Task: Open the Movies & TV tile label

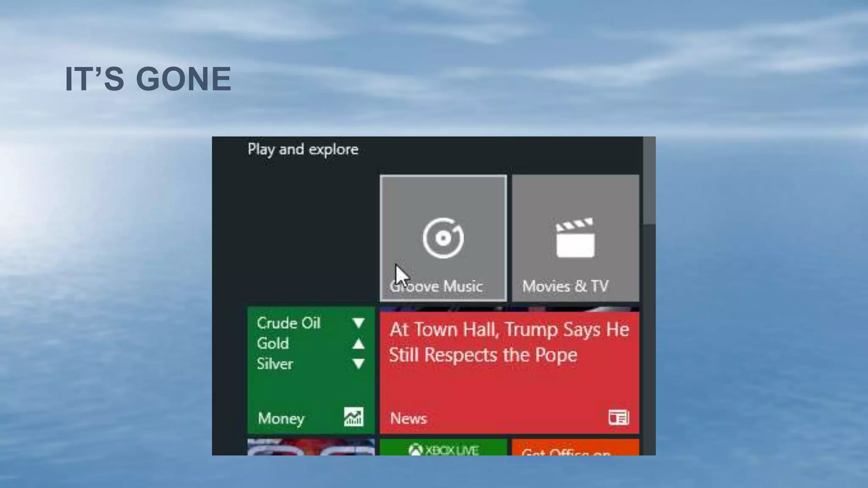Action: [565, 287]
